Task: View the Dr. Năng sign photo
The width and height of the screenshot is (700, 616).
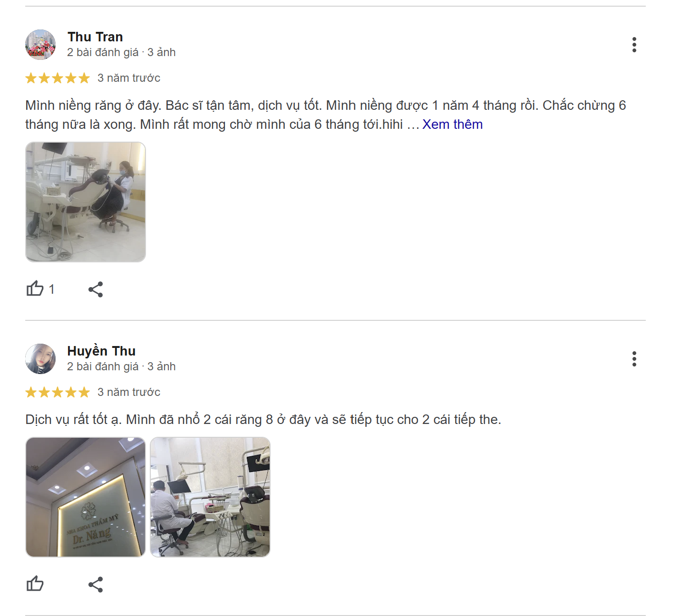Action: 86,497
